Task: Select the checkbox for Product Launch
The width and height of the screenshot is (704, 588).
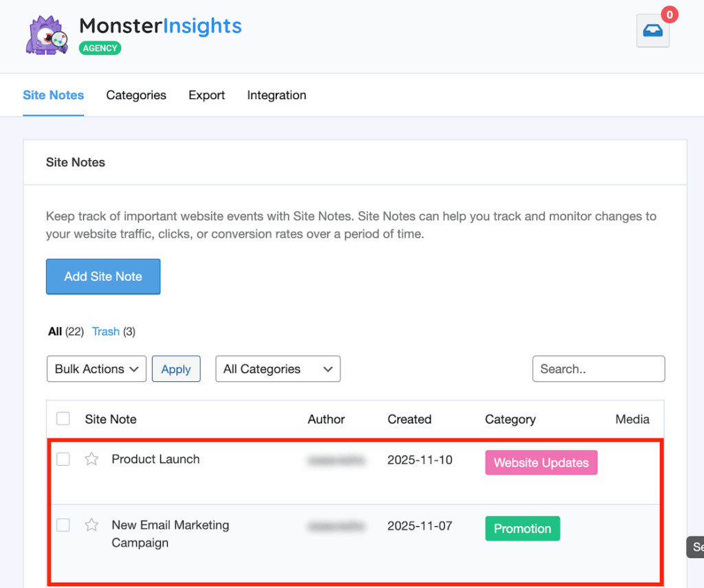Action: [63, 459]
